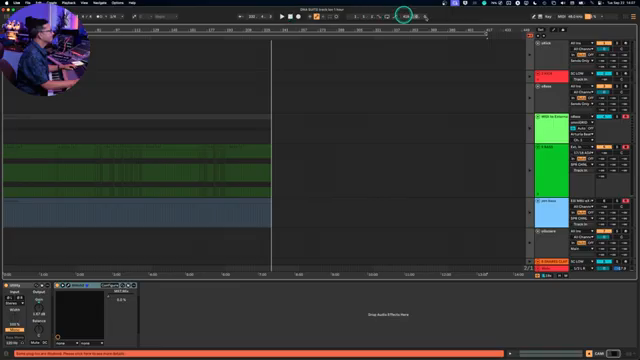Image resolution: width=640 pixels, height=360 pixels.
Task: Open the Navigate menu
Action: pyautogui.click(x=100, y=3)
